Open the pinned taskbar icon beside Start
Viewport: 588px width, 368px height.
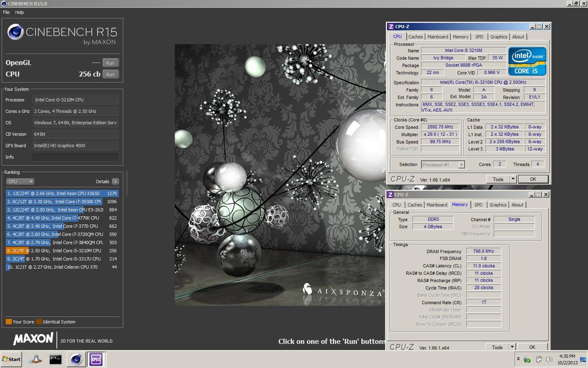pos(36,359)
